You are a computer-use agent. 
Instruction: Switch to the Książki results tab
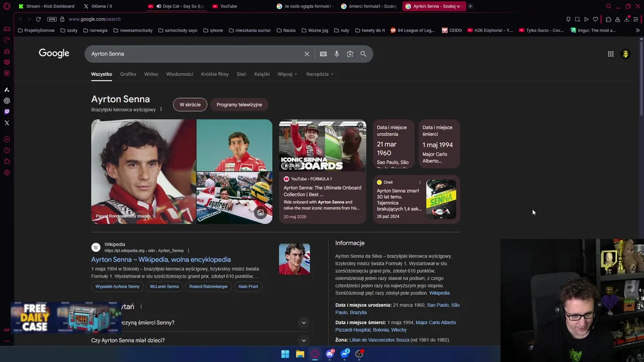(x=262, y=74)
